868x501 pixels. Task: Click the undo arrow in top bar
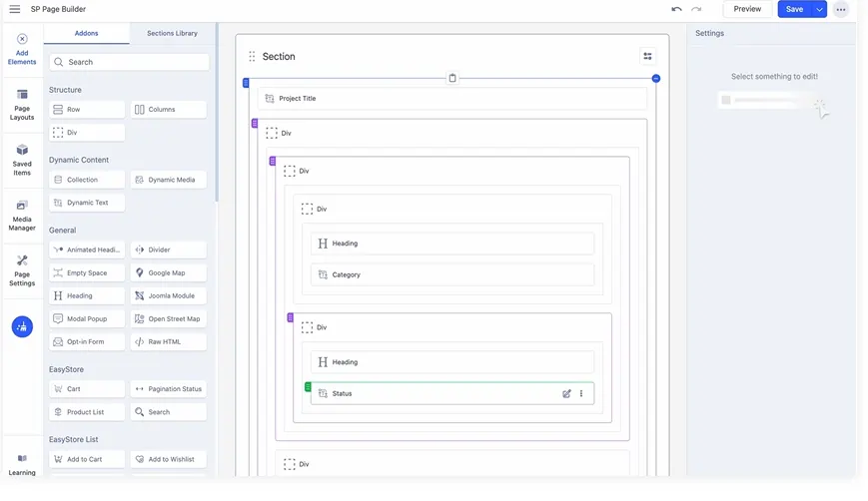tap(676, 9)
